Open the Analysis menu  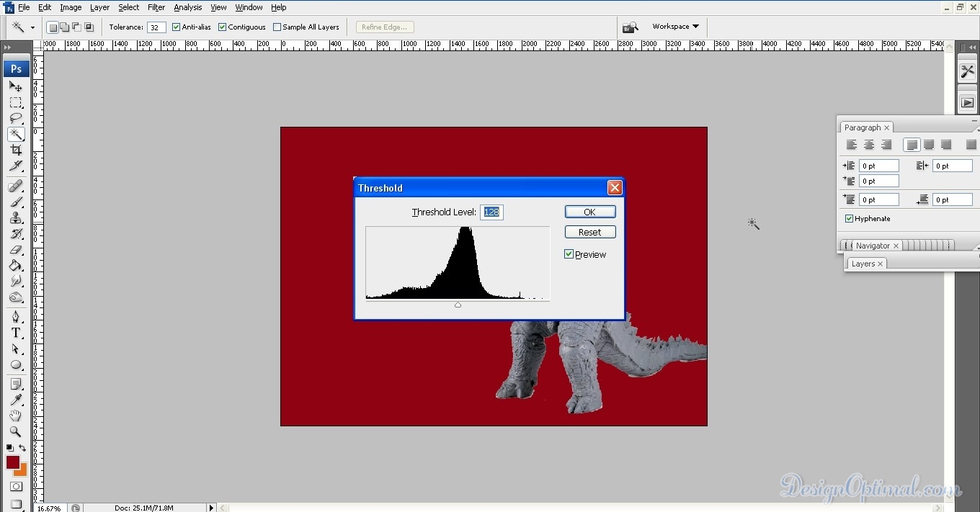click(x=188, y=7)
